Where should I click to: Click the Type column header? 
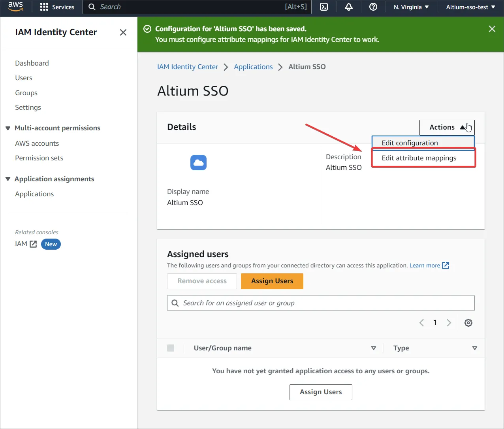[x=401, y=348]
